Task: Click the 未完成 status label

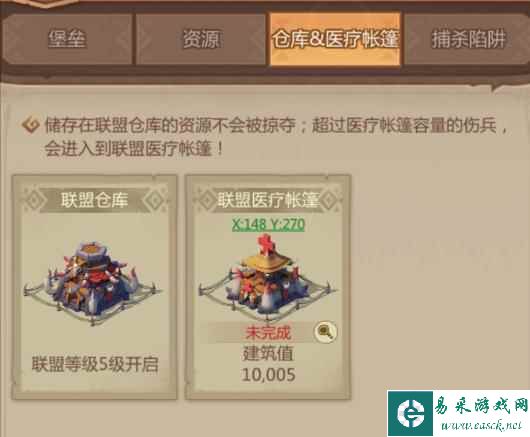Action: (x=268, y=333)
